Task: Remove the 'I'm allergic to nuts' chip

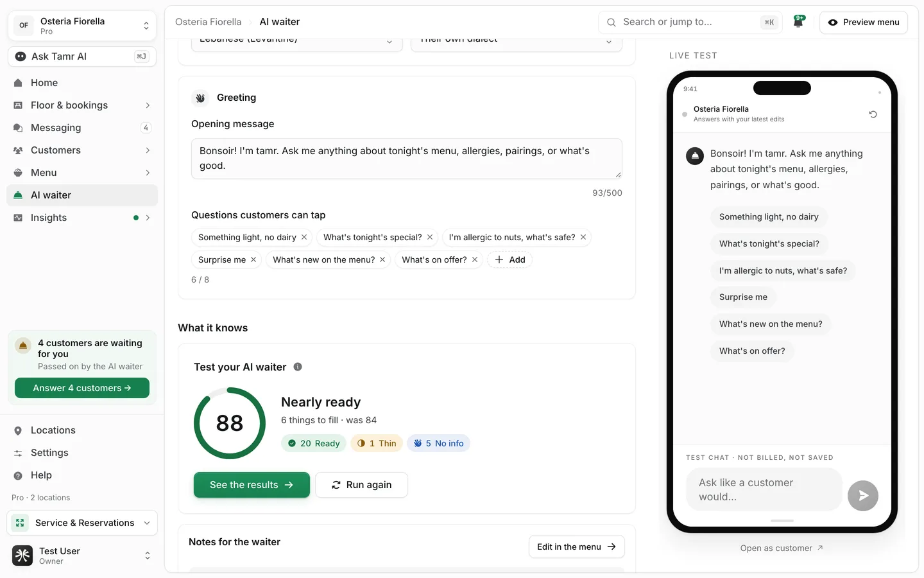Action: pos(583,238)
